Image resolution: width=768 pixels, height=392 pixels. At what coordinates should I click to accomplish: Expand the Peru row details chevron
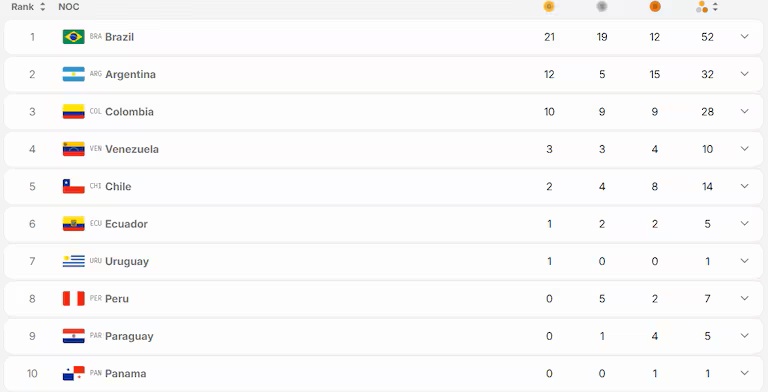(x=744, y=298)
